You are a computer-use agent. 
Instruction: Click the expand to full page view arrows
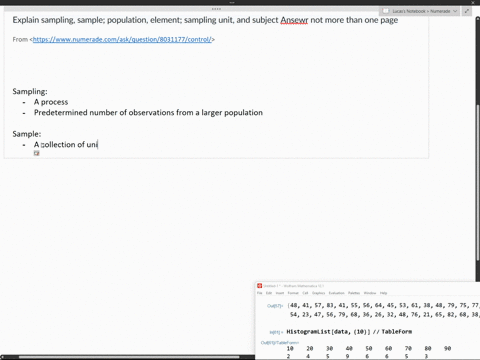point(467,11)
